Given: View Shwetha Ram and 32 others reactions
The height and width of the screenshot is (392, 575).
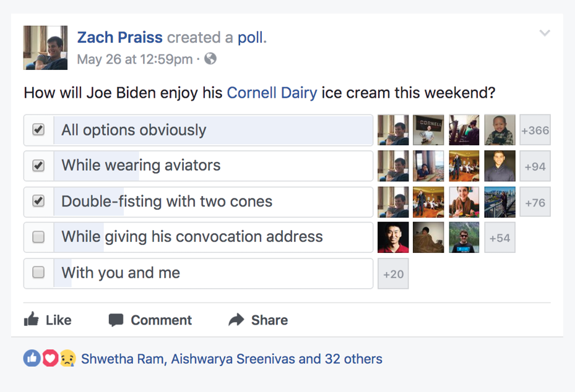Looking at the screenshot, I should (x=231, y=359).
